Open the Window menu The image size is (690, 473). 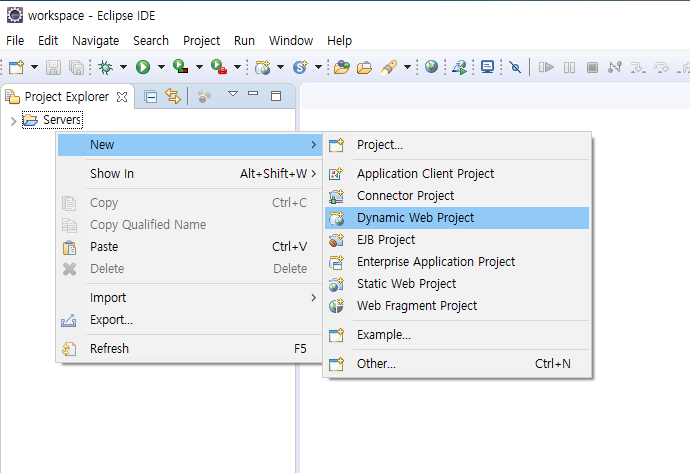point(291,40)
